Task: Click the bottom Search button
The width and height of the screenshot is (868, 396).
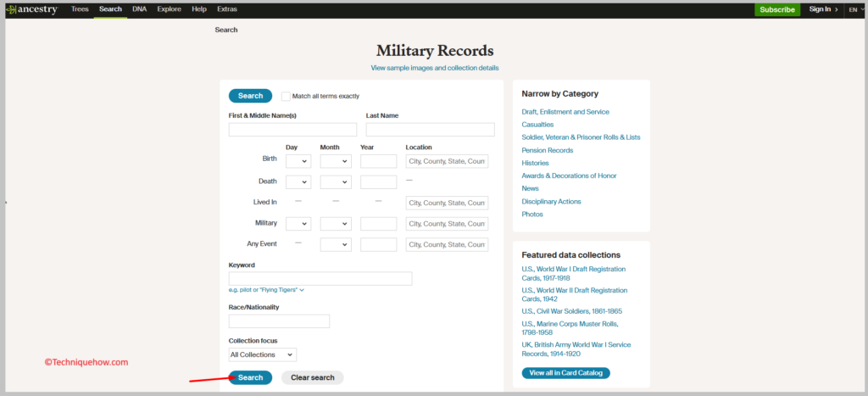Action: pos(250,377)
